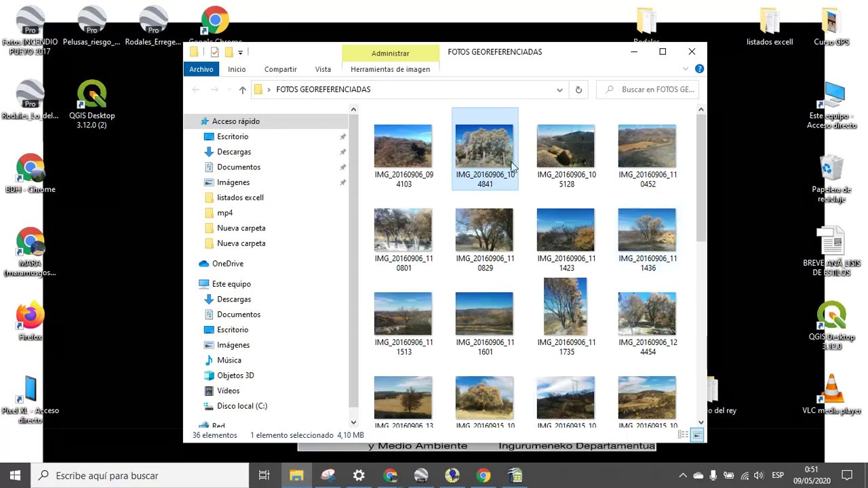The height and width of the screenshot is (488, 868).
Task: Open Herramientas de imagen tab
Action: coord(390,69)
